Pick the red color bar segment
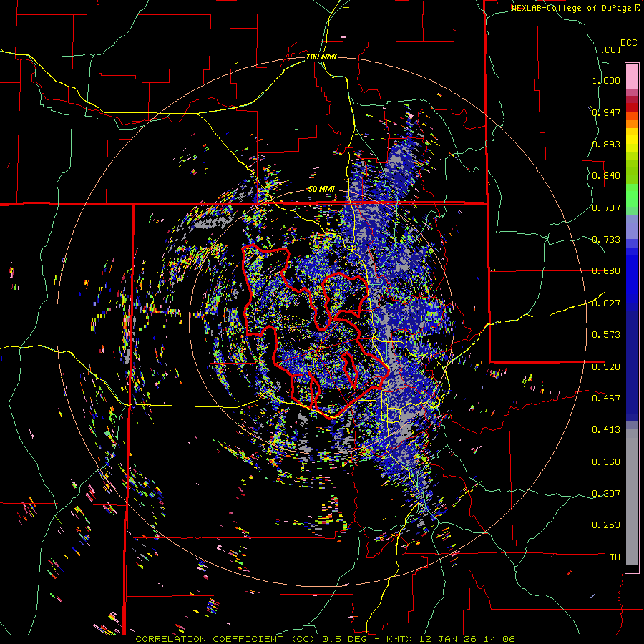Image resolution: width=644 pixels, height=644 pixels. pyautogui.click(x=632, y=107)
